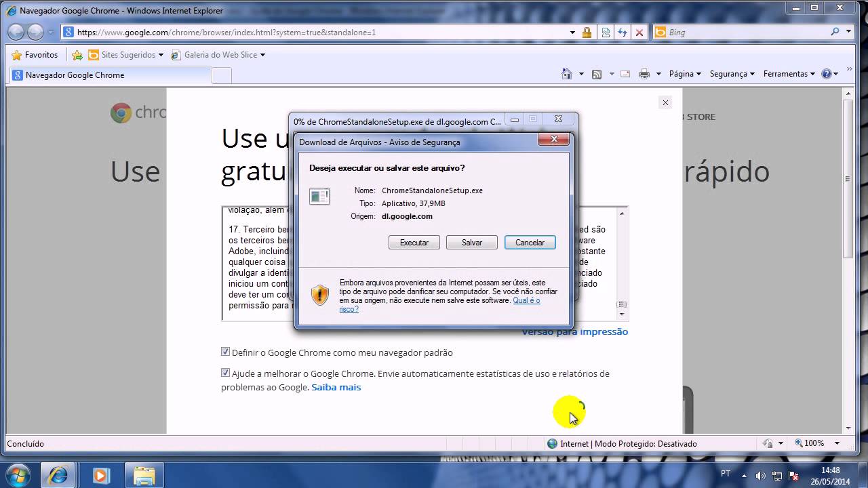Open Windows Media Player from taskbar
This screenshot has width=868, height=488.
pyautogui.click(x=101, y=475)
